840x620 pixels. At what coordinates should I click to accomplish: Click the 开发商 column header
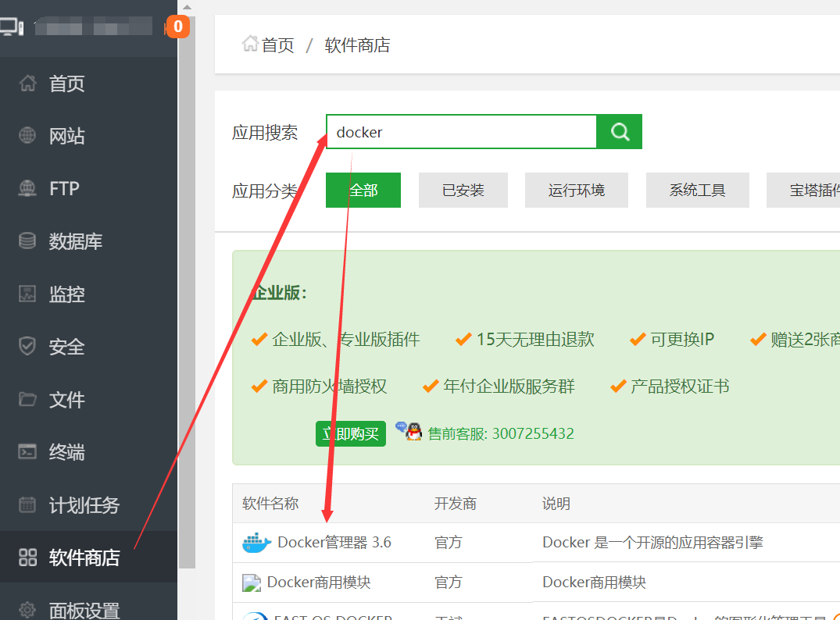point(456,504)
